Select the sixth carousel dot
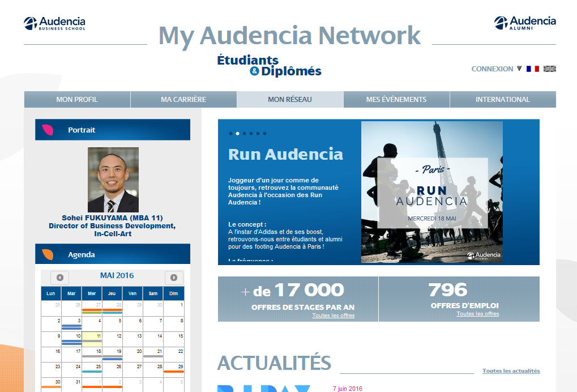Viewport: 577px width, 392px height. (264, 134)
